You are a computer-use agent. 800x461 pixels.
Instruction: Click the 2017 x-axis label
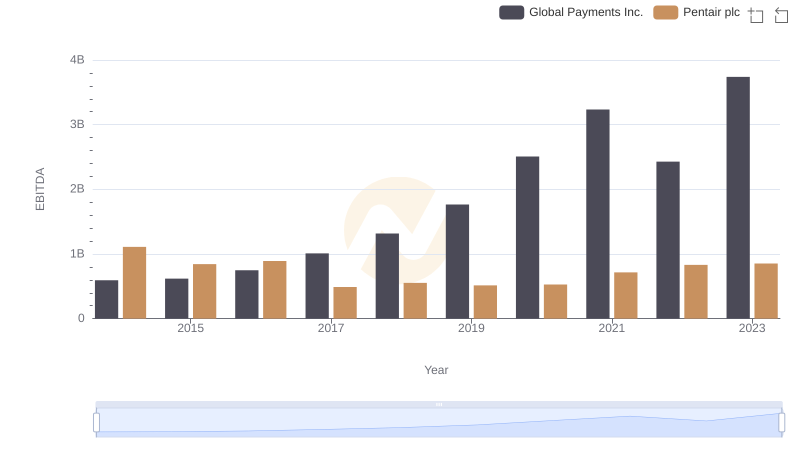tap(331, 328)
